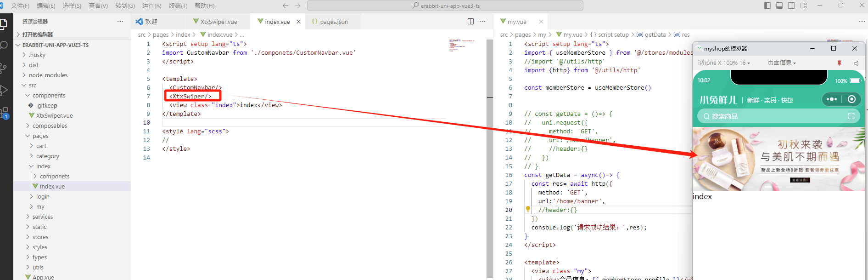Collapse the components folder

pyautogui.click(x=72, y=95)
